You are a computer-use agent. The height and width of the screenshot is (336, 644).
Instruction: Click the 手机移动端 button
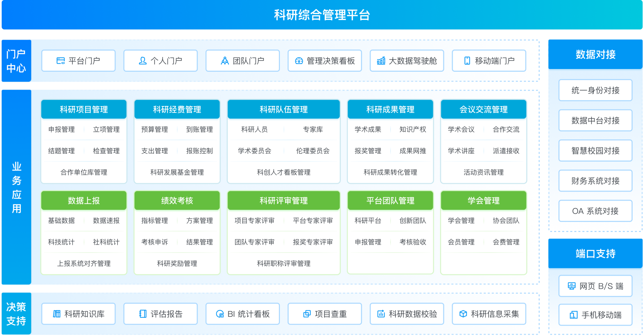pos(595,315)
